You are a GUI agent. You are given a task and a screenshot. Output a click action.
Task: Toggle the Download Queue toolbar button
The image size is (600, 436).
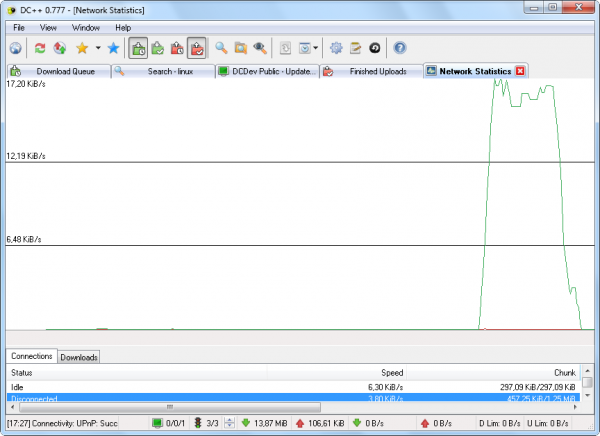point(138,48)
